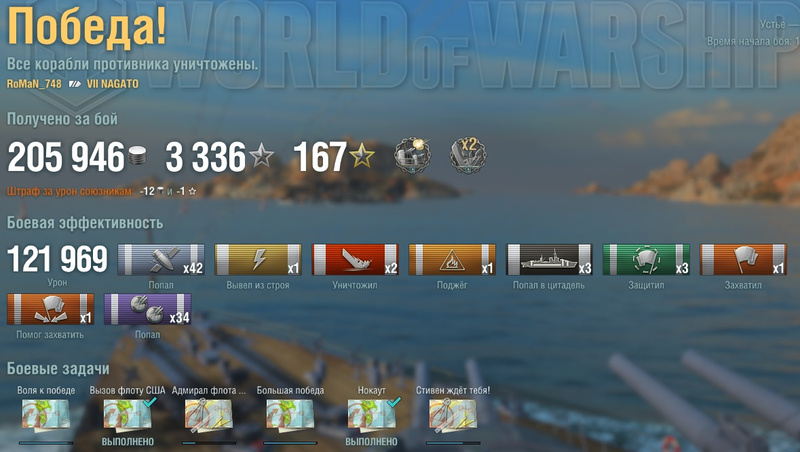Select the green 'Защитил' x3 ribbon
800x452 pixels.
point(646,260)
